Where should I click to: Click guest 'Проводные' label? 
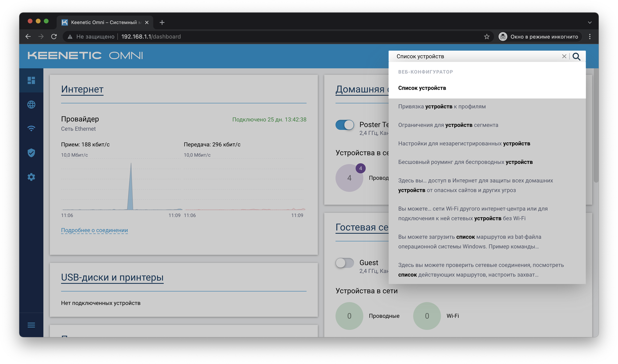384,316
